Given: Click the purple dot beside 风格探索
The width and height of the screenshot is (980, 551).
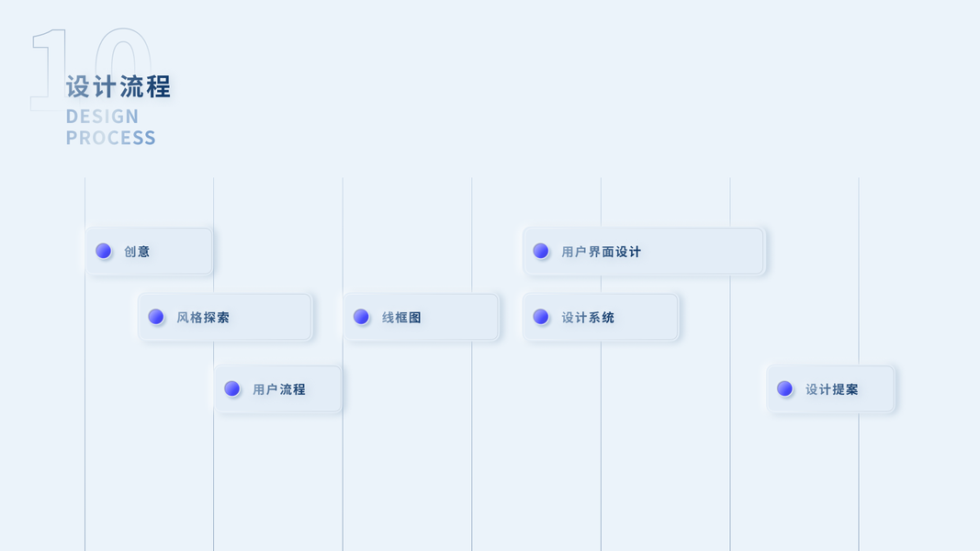Looking at the screenshot, I should [156, 317].
